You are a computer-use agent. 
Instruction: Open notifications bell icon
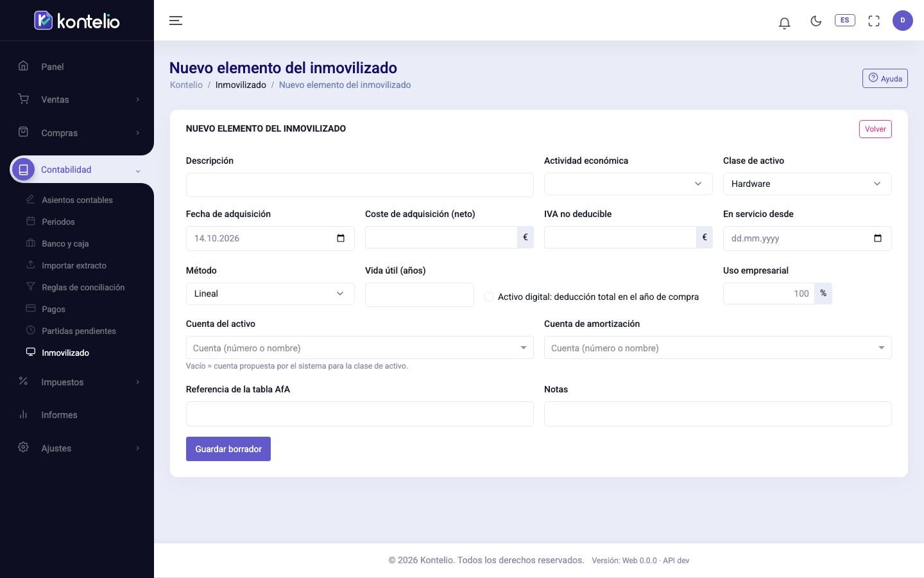click(784, 23)
